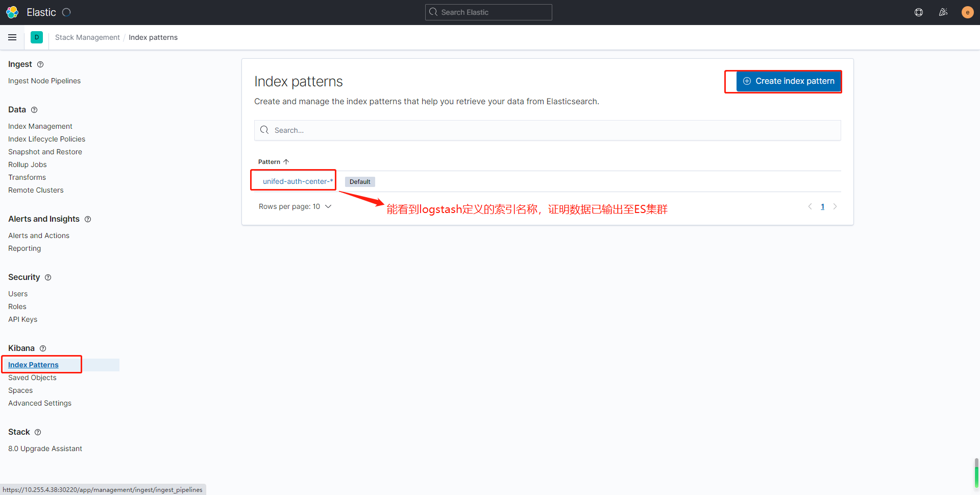Open Remote Clusters
Image resolution: width=980 pixels, height=495 pixels.
tap(36, 190)
